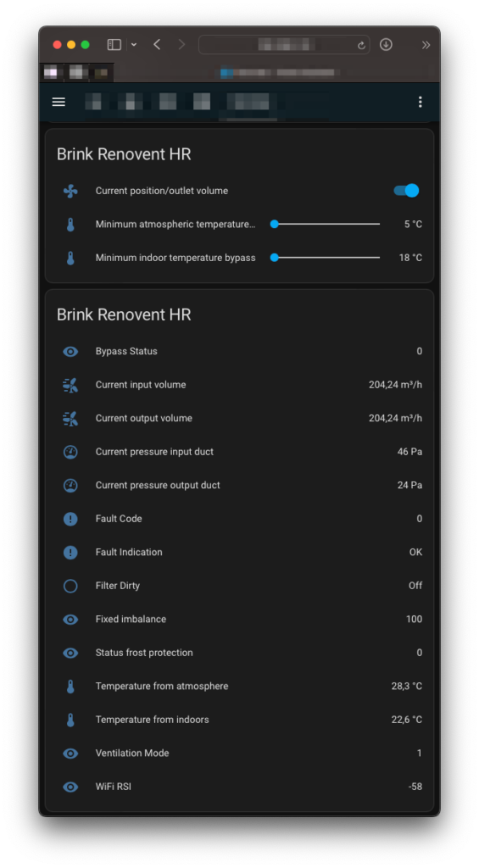Click the 22,6 °C indoor temperature value
Viewport: 479px width, 868px height.
pyautogui.click(x=406, y=721)
